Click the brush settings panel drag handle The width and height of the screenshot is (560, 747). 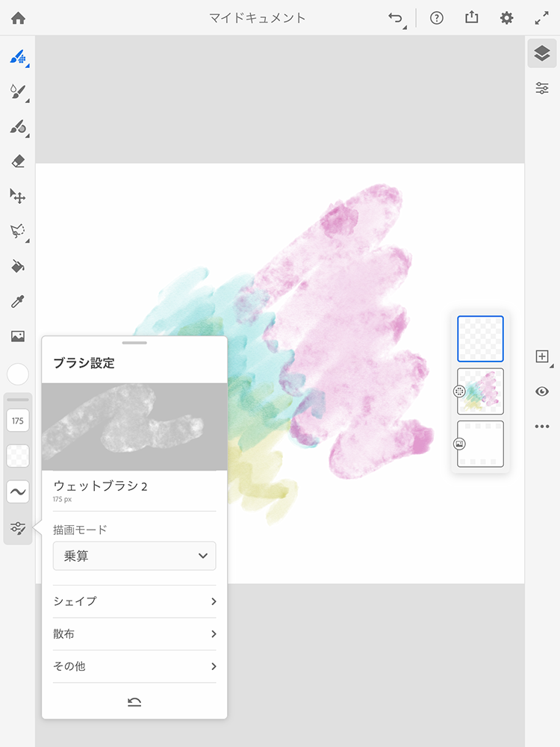point(134,343)
